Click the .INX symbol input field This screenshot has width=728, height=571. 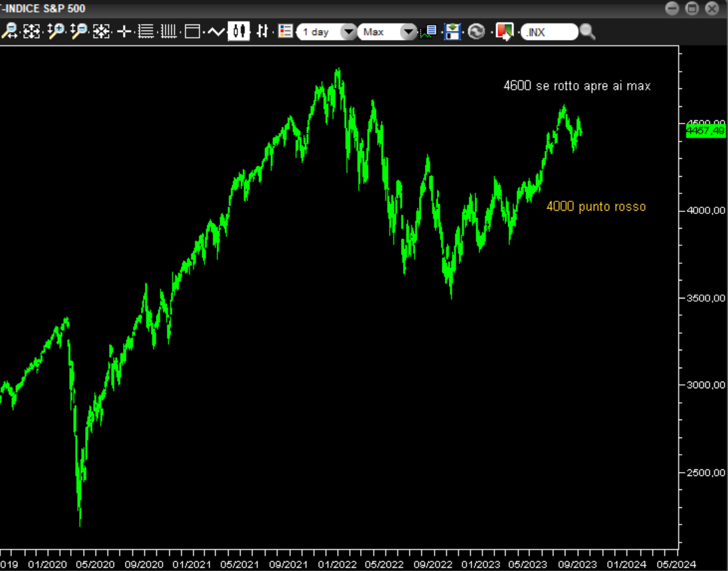(x=549, y=32)
